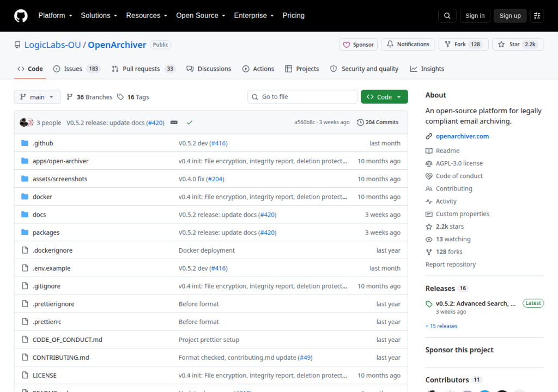Viewport: 558px width, 392px height.
Task: Visit openarchiver.com link
Action: (x=462, y=136)
